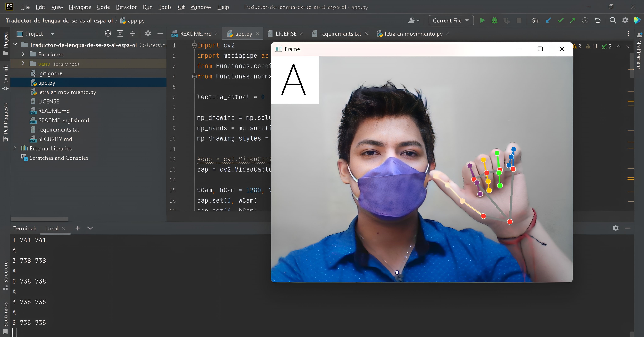Image resolution: width=644 pixels, height=337 pixels.
Task: Click warnings count indicator 11
Action: (591, 46)
